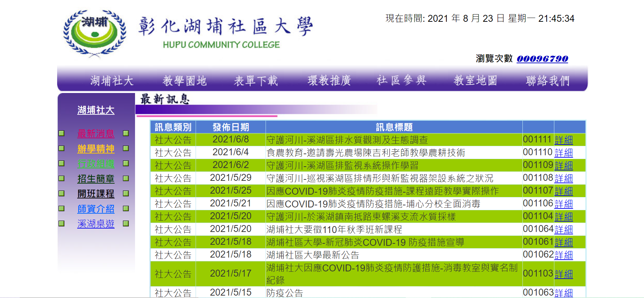Go to 開班課程 in the sidebar
This screenshot has height=298, width=644.
(x=96, y=194)
